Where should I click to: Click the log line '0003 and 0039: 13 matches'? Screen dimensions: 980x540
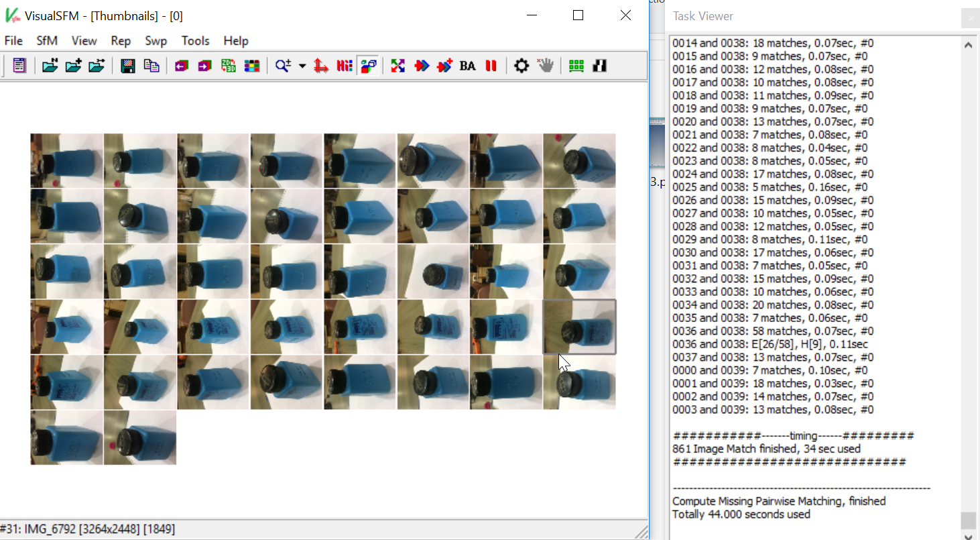tap(773, 410)
